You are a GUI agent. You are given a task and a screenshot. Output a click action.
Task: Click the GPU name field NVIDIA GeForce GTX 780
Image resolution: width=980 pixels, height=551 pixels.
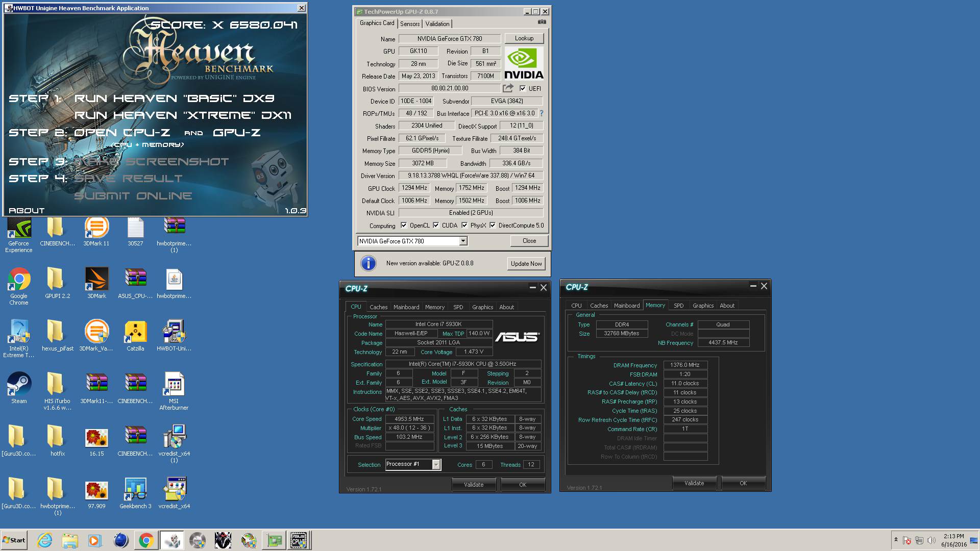pyautogui.click(x=449, y=39)
